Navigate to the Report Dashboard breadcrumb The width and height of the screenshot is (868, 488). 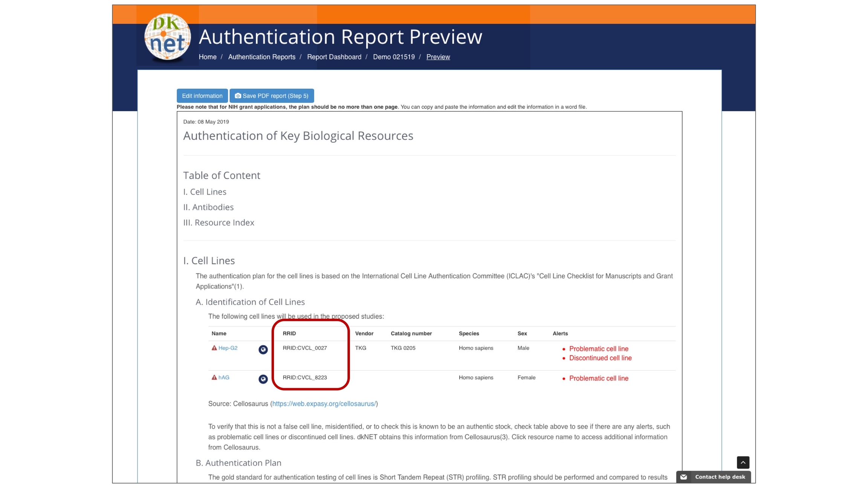tap(334, 57)
